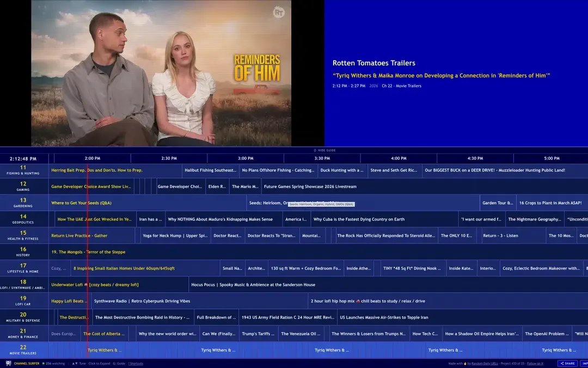Open 'Return - 3 - Listen' program
588x368 pixels.
tap(513, 236)
